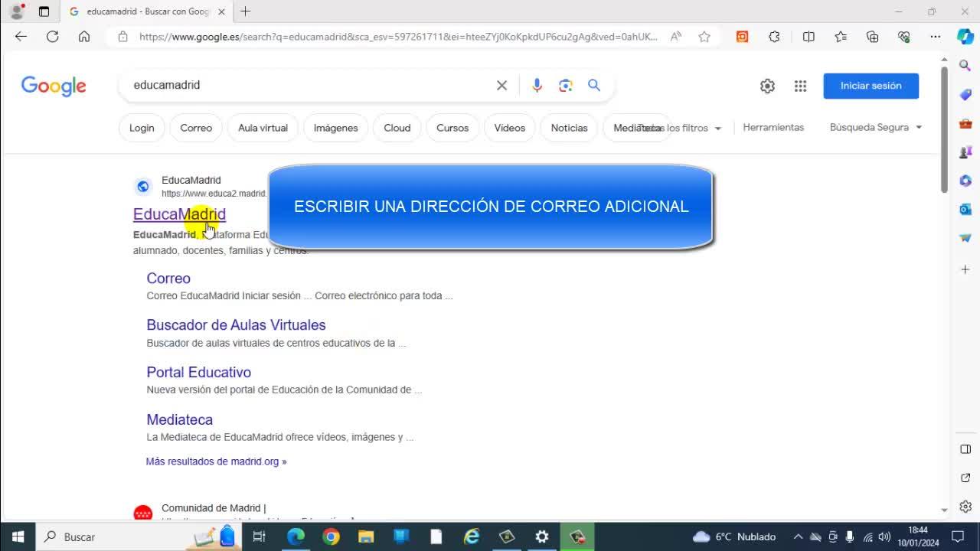980x551 pixels.
Task: View site information padlock
Action: tap(122, 36)
